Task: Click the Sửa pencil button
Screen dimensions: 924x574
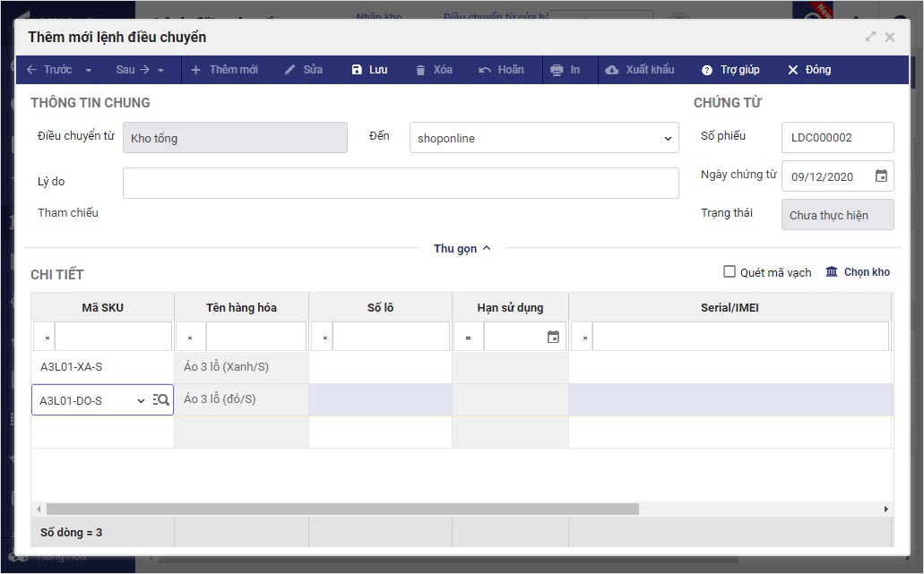Action: 304,70
